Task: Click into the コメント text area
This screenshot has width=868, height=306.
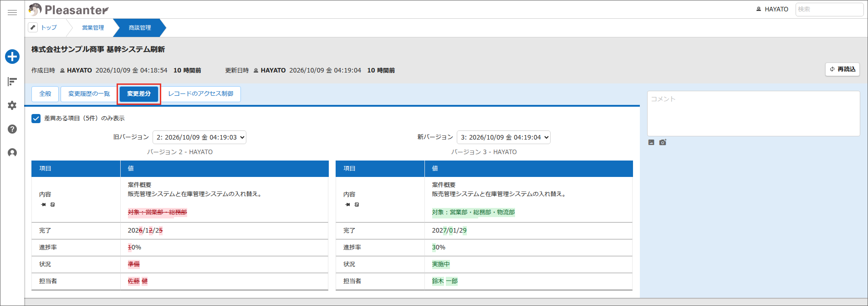Action: click(x=754, y=114)
